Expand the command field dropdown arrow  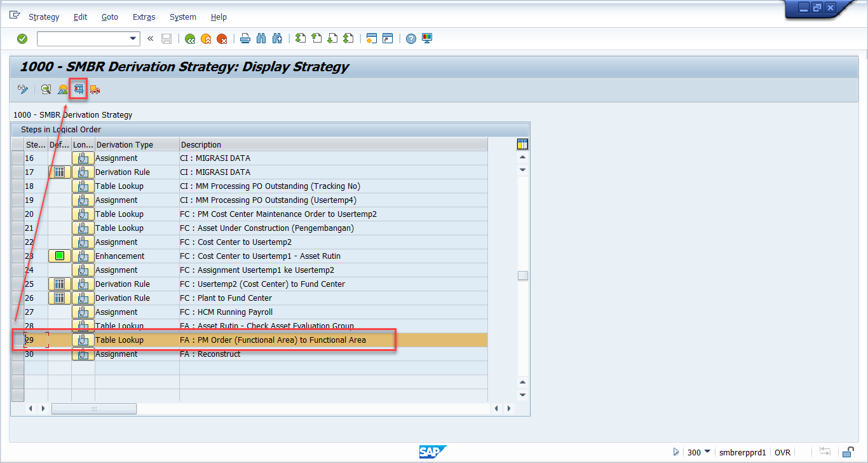(x=133, y=39)
